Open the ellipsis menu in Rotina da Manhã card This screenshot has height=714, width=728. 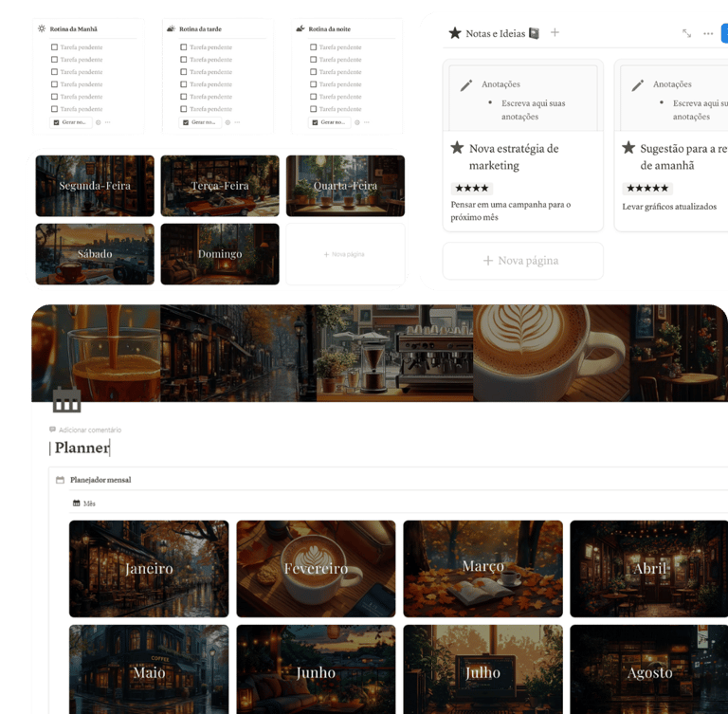point(108,122)
